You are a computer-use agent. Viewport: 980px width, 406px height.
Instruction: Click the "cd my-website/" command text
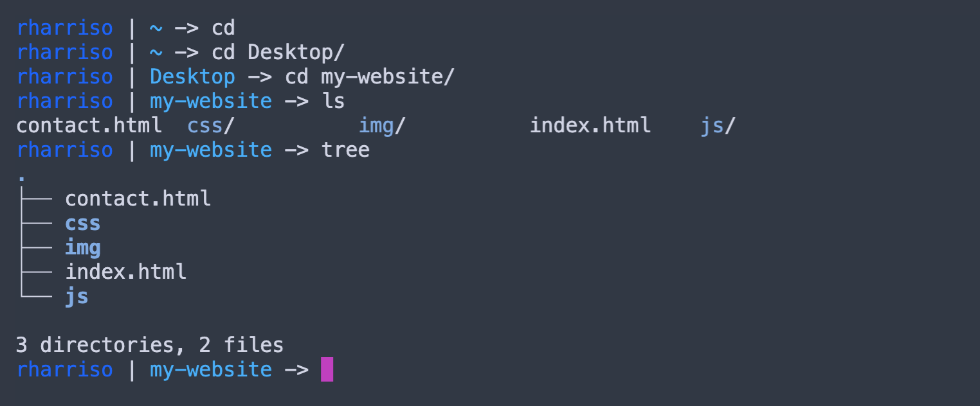pyautogui.click(x=370, y=76)
